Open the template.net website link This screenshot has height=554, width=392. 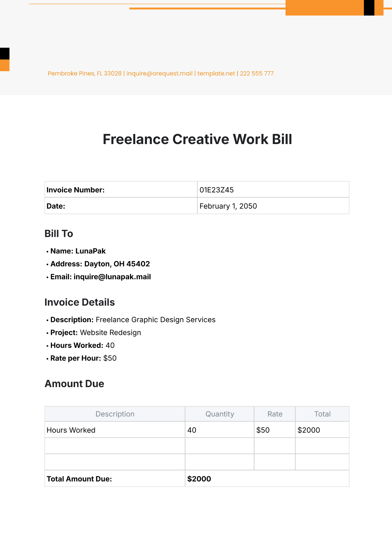point(216,73)
